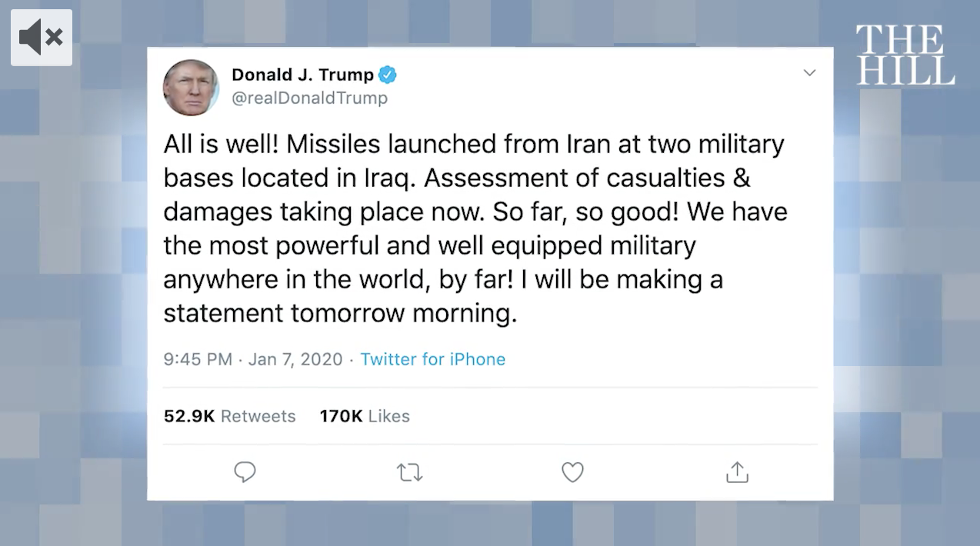Screen dimensions: 980x546
Task: Like the tweet with the heart icon
Action: tap(572, 471)
